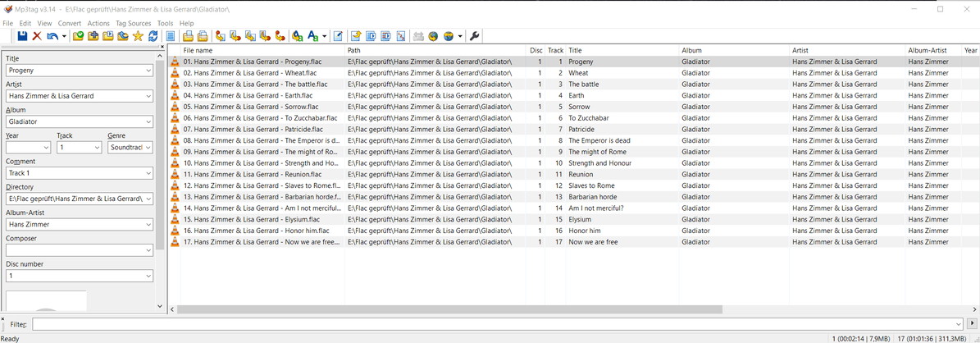
Task: Expand the Artist field dropdown
Action: pos(148,96)
